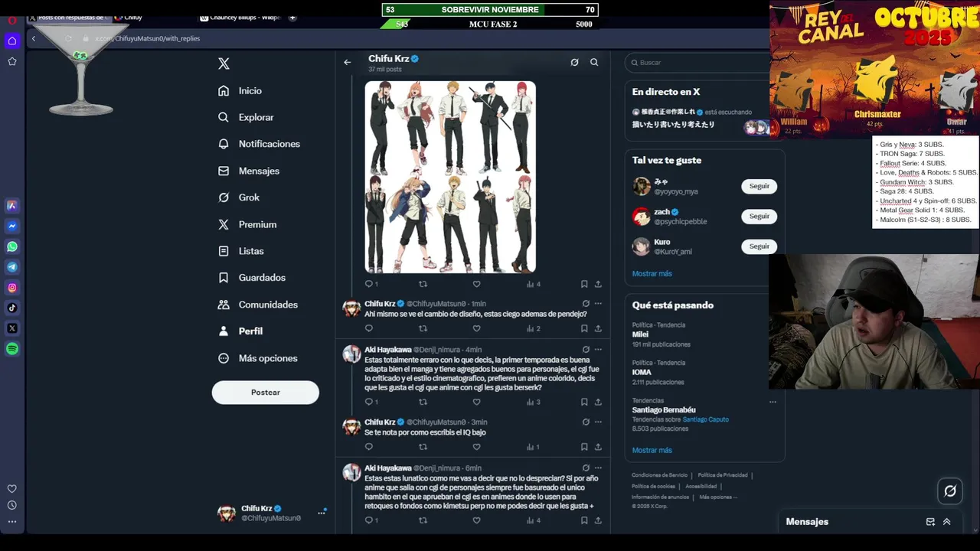Like the 'Se te nota' post
This screenshot has width=980, height=551.
pos(476,447)
